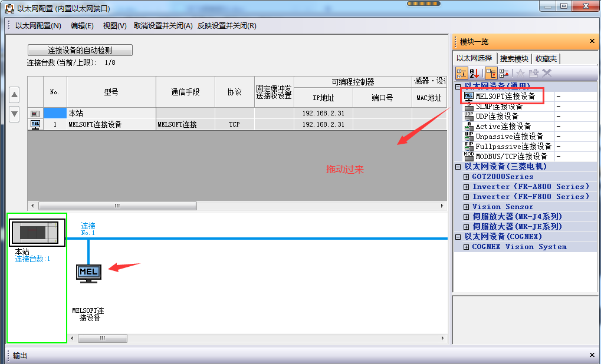Viewport: 601px width, 364px height.
Task: Expand the 伺服放大器(MR-JE系列) node
Action: (x=466, y=227)
